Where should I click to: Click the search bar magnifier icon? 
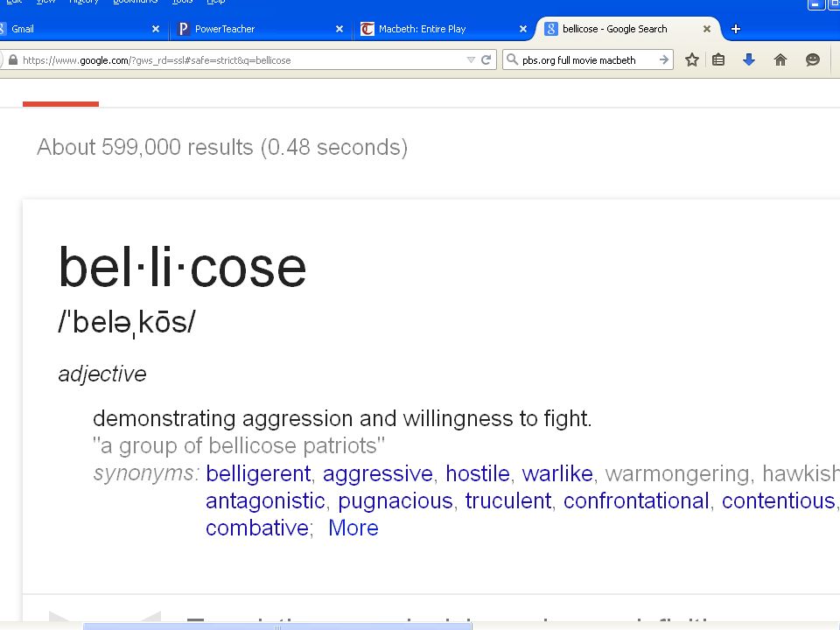click(513, 59)
